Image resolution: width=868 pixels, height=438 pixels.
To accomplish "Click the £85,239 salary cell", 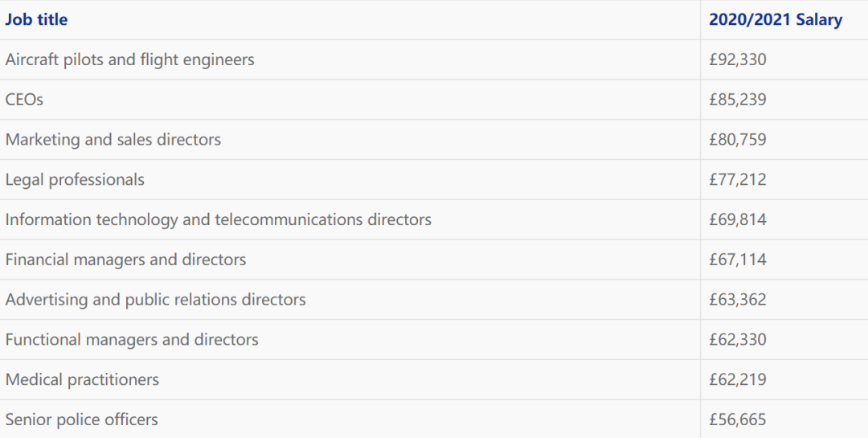I will pos(784,100).
